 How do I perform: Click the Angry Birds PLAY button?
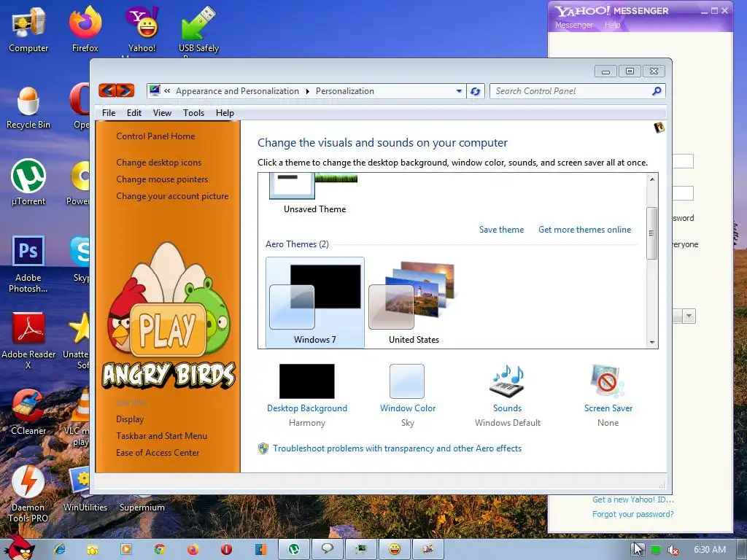(x=168, y=329)
